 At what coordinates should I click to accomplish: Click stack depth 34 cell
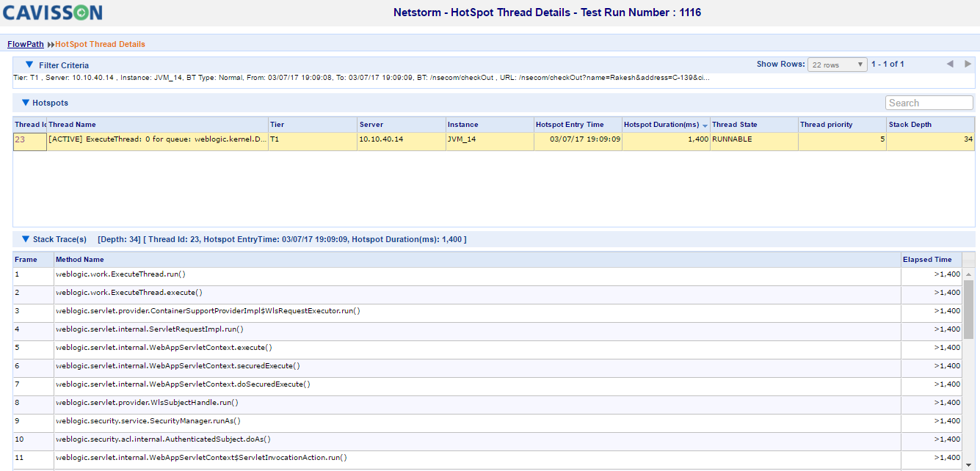[930, 142]
